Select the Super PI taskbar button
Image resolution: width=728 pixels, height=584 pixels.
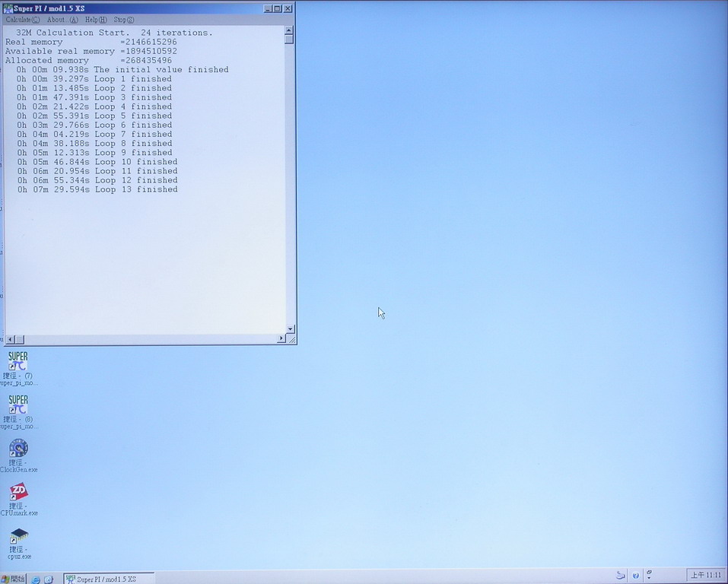[109, 579]
